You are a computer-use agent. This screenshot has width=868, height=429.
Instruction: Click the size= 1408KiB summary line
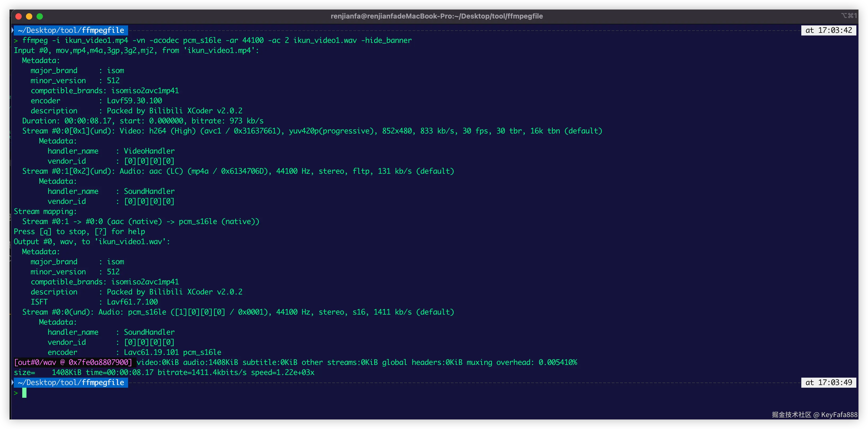pos(164,373)
